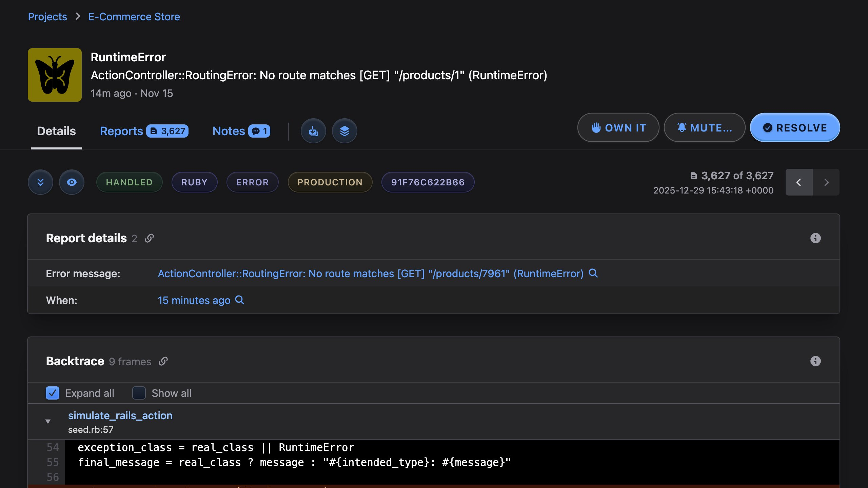
Task: Uncheck the Expand all checkbox
Action: (53, 393)
